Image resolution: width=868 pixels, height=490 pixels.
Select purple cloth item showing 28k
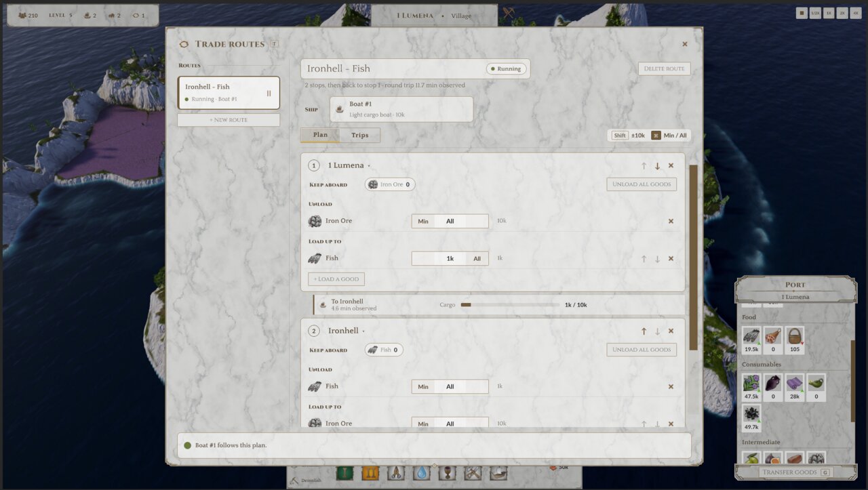pos(795,388)
